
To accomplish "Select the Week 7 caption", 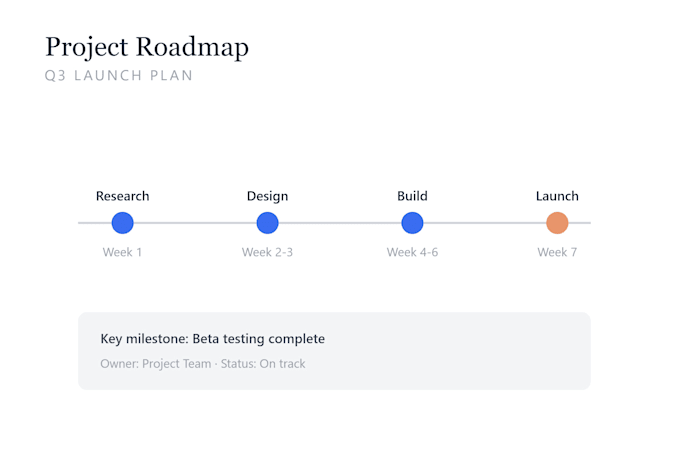I will (557, 252).
